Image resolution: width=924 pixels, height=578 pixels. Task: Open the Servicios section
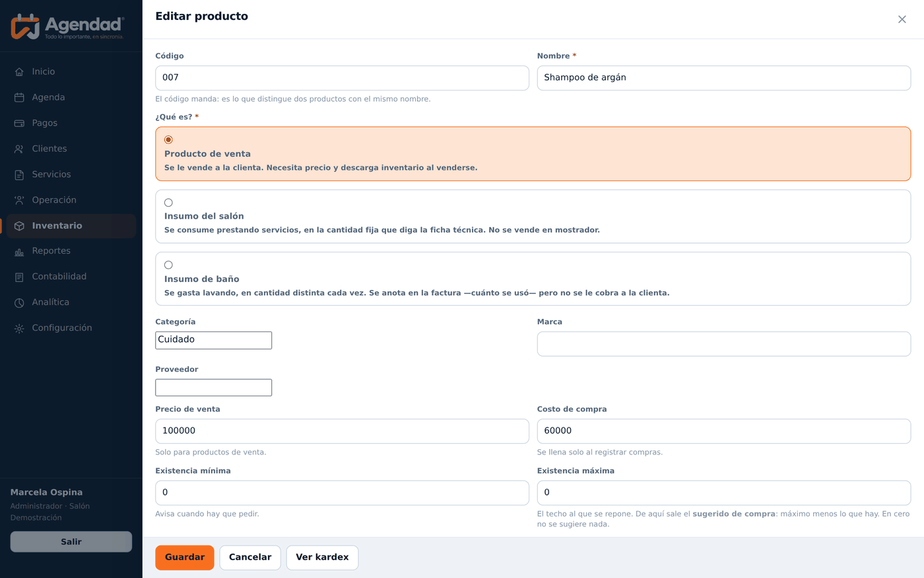pyautogui.click(x=71, y=174)
